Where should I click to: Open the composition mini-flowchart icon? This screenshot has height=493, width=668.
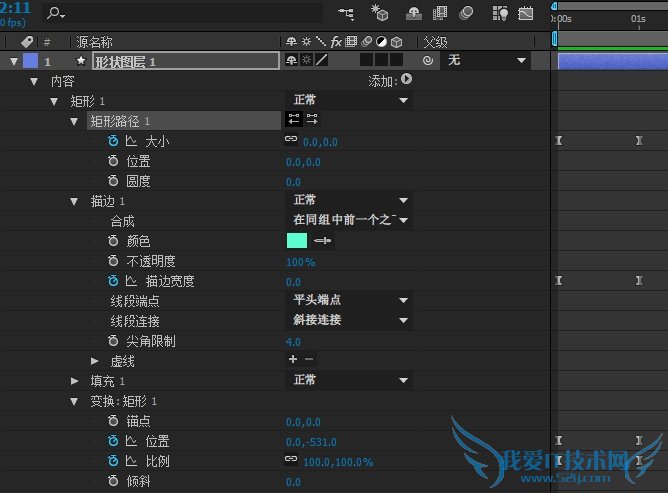346,14
